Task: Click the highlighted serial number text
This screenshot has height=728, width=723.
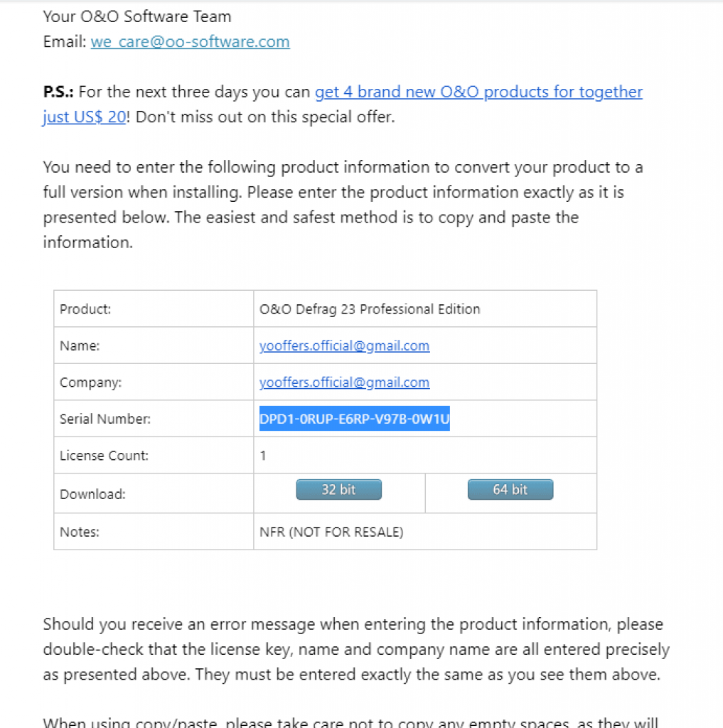Action: point(354,419)
